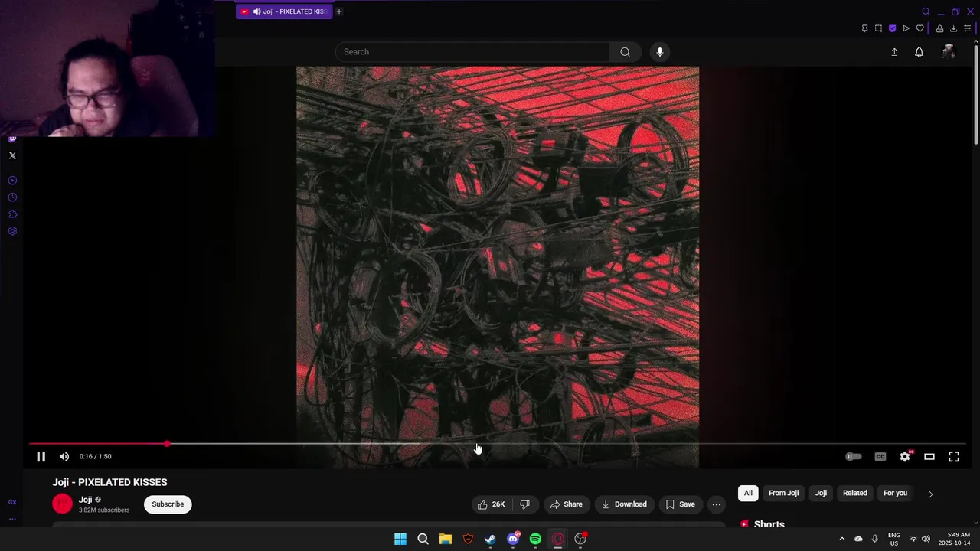Save video to playlist

(681, 504)
